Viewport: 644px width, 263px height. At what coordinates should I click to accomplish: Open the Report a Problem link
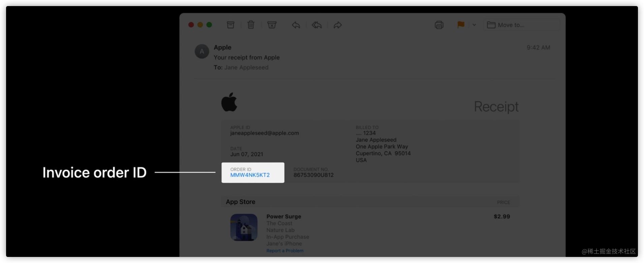285,251
